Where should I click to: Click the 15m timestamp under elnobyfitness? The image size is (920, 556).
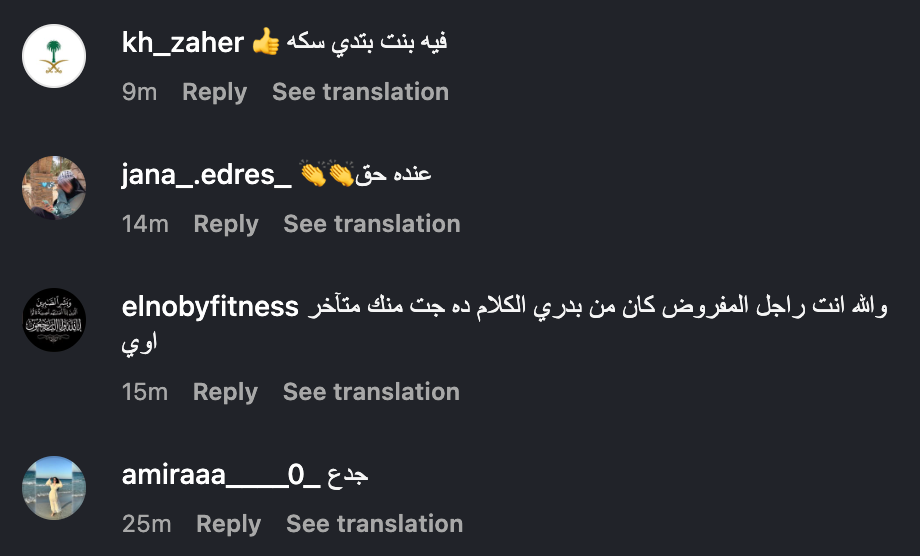[145, 392]
